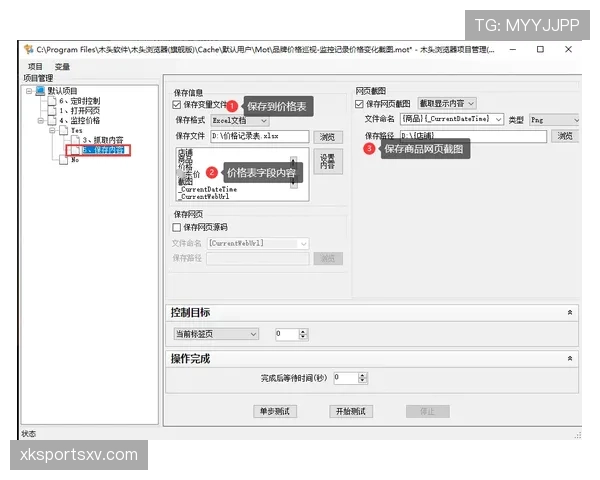The image size is (600, 480).
Task: Select the 4、监控价格 tree node
Action: (x=80, y=121)
